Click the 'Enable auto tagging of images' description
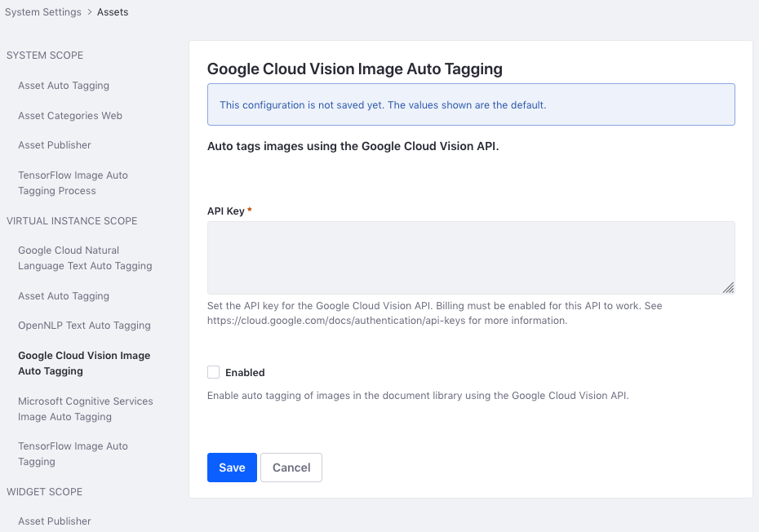 point(418,396)
